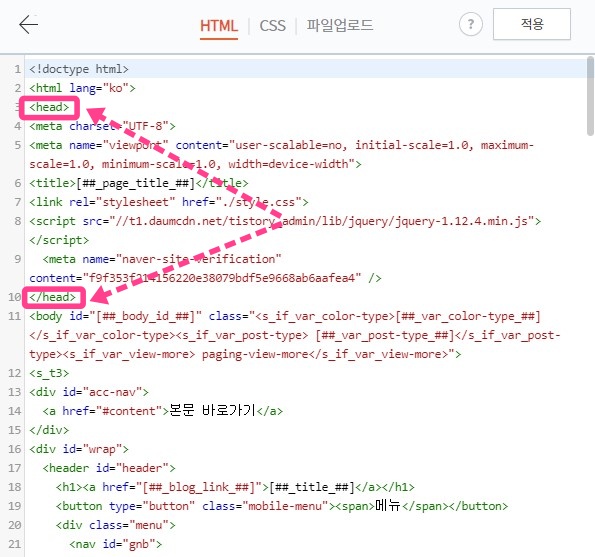Click the [##_page_title_##] title line
The height and width of the screenshot is (557, 595).
tap(139, 183)
